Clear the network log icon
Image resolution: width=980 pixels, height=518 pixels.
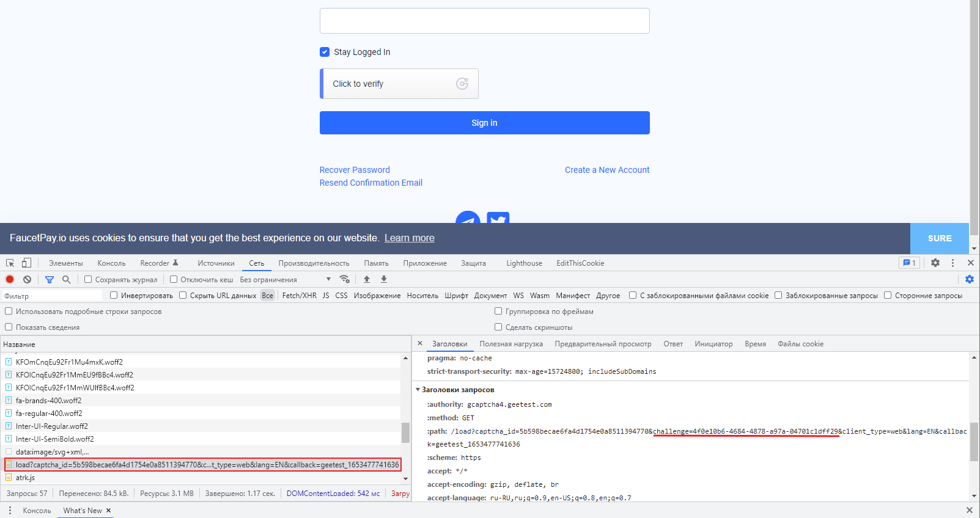click(x=27, y=279)
